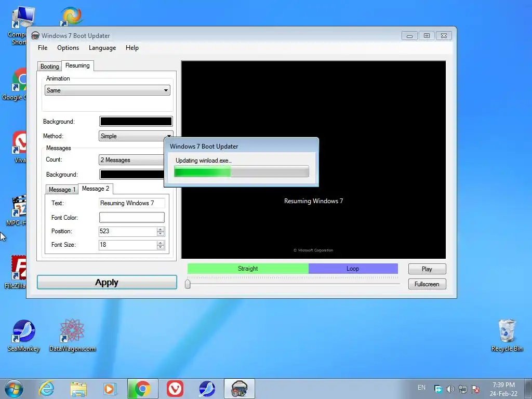Image resolution: width=532 pixels, height=399 pixels.
Task: Choose the white Font Color swatch
Action: point(131,218)
